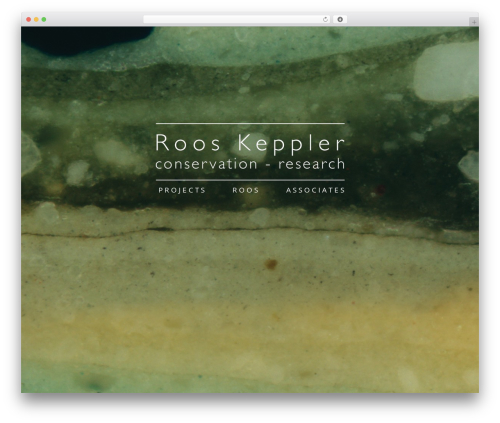500x423 pixels.
Task: Open the ASSOCIATES menu link
Action: coord(315,190)
